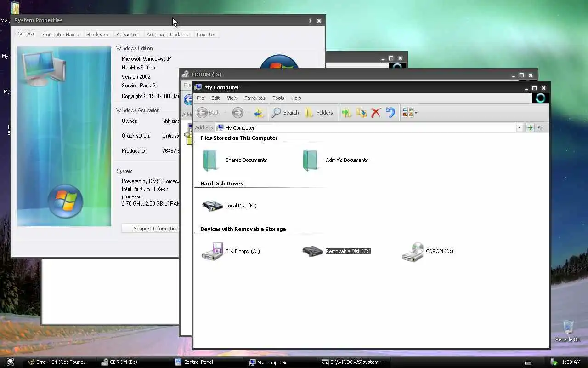Click the Files Stored on This Computer heading

(x=239, y=138)
